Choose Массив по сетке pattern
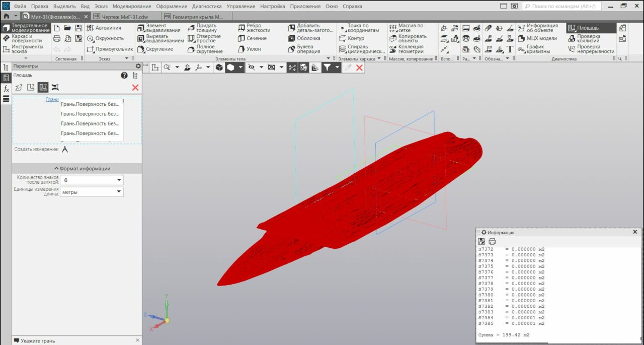Screen dimensions: 644x345 (406, 28)
